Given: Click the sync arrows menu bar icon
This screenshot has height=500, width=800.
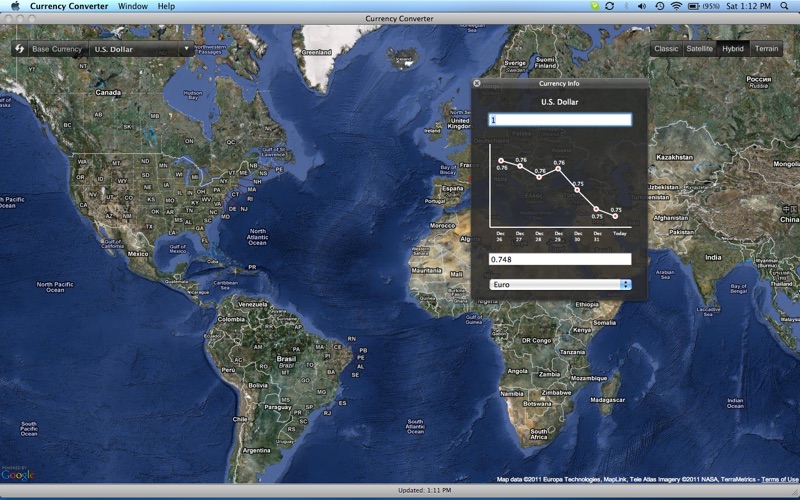Looking at the screenshot, I should [x=609, y=6].
